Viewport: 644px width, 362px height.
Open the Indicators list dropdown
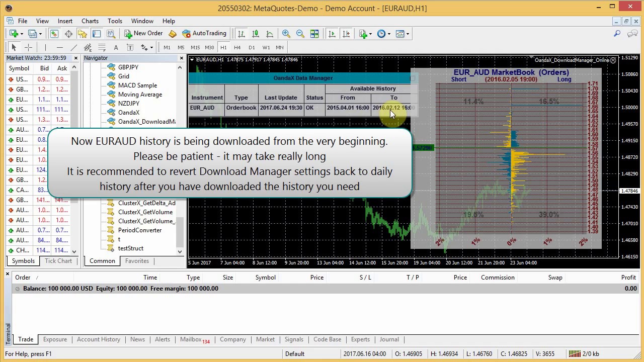365,34
